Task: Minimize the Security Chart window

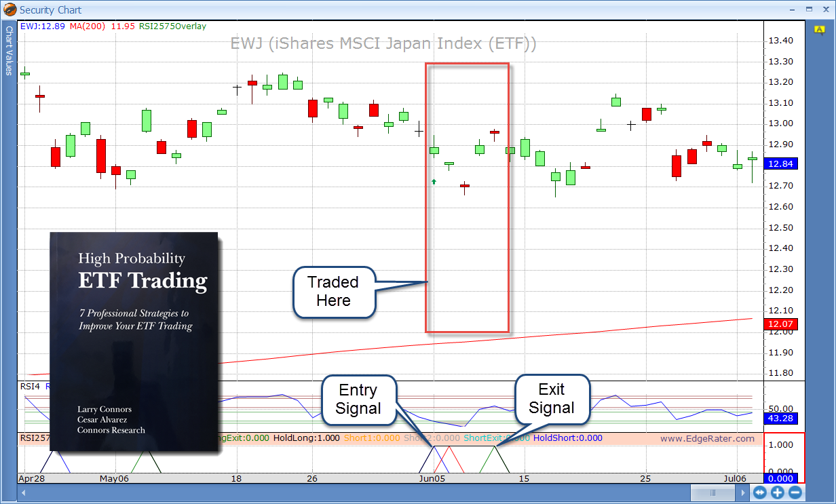Action: [x=791, y=9]
